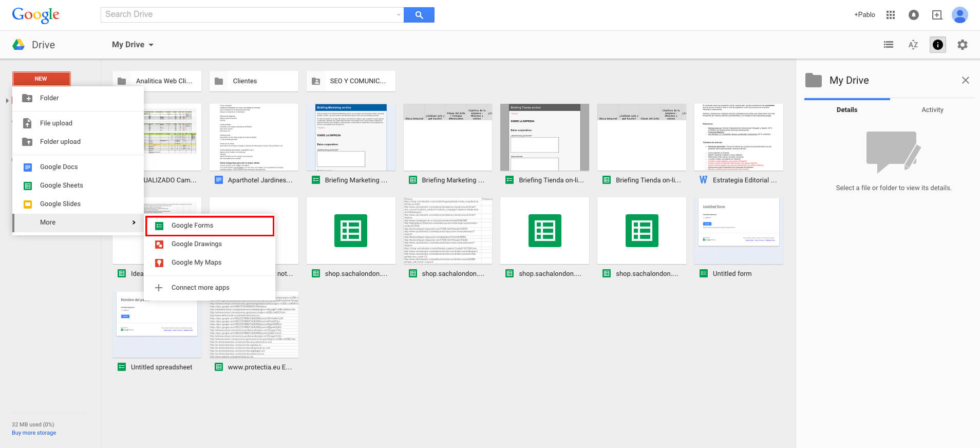Screen dimensions: 980x448
Task: Choose Google Sheets in the New menu
Action: coord(61,185)
